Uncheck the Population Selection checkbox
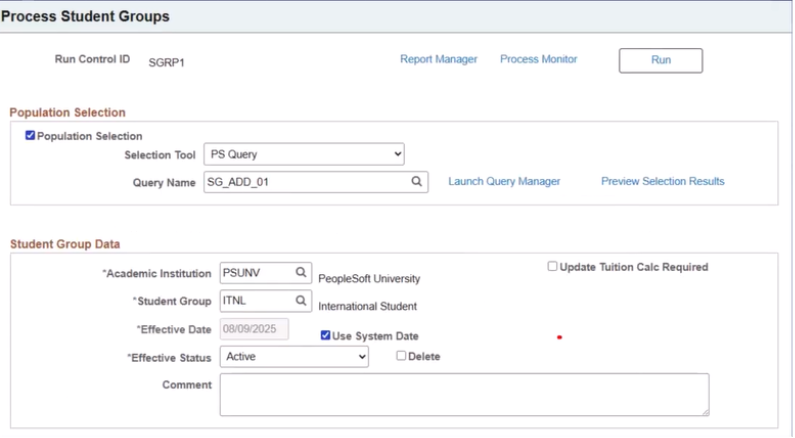 tap(30, 135)
